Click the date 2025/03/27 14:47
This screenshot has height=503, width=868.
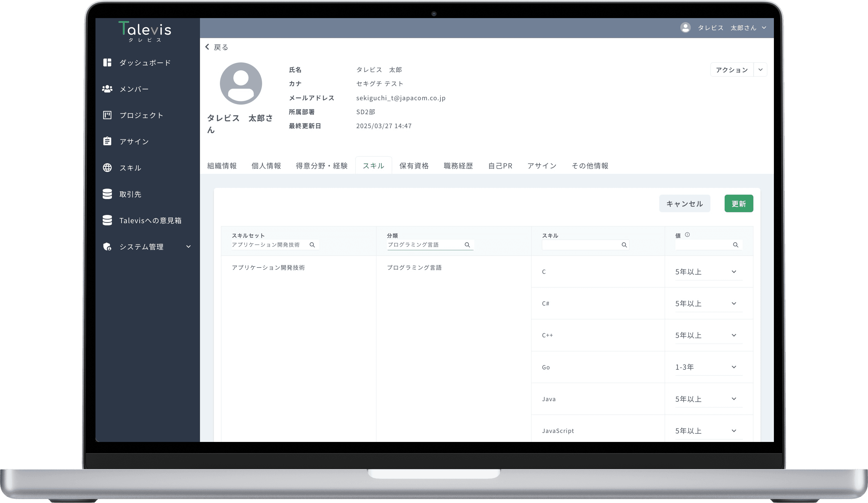(384, 126)
